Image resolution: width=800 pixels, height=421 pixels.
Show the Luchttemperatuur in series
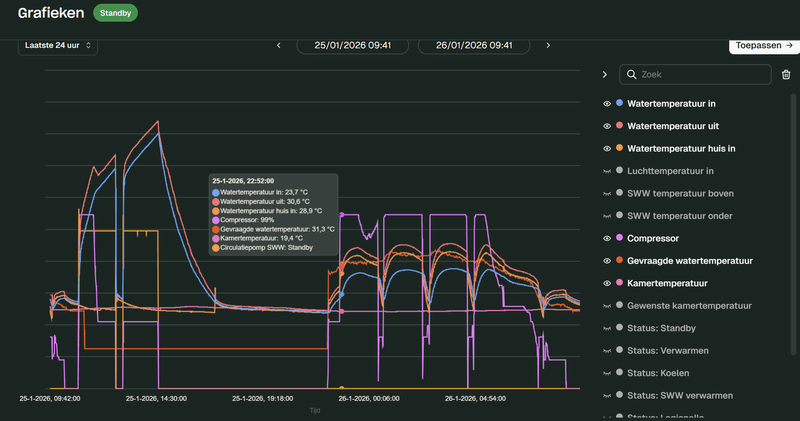click(x=607, y=171)
